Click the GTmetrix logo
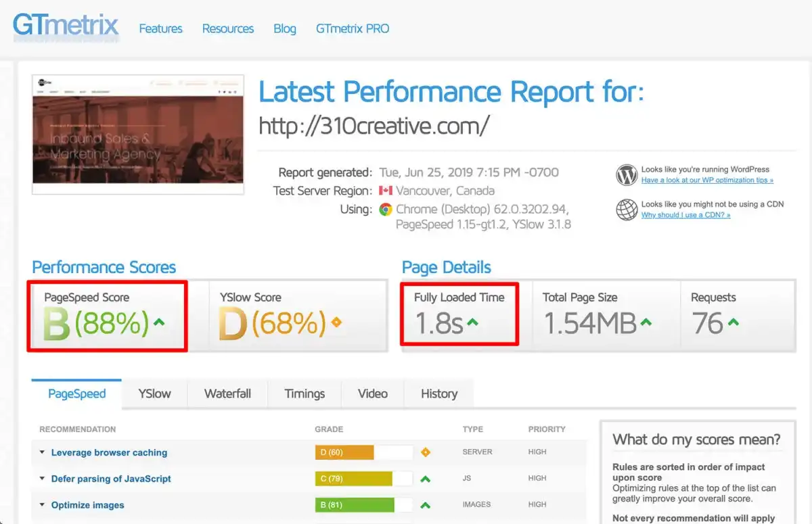Viewport: 812px width, 524px height. pyautogui.click(x=66, y=26)
